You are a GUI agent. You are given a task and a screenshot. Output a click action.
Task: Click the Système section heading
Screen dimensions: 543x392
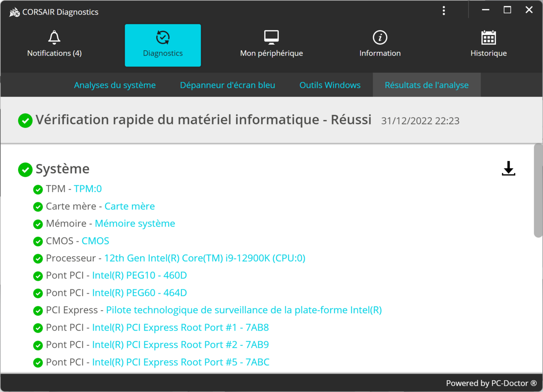(x=62, y=169)
